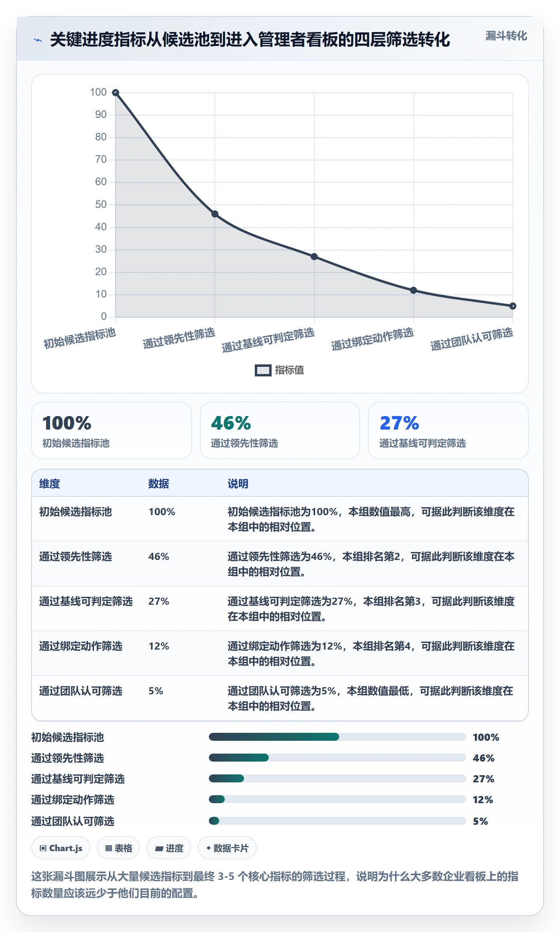Viewport: 560px width, 932px height.
Task: Click the 通过领先性筛选 progress bar
Action: pos(337,758)
